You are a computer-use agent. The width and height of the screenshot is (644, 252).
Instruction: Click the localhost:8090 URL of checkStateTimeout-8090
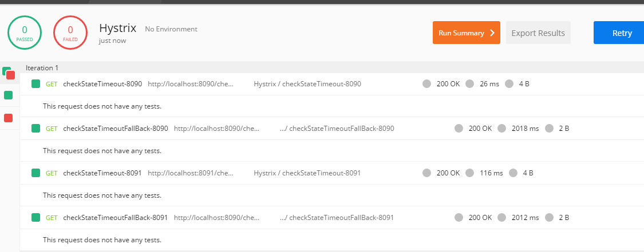(191, 84)
